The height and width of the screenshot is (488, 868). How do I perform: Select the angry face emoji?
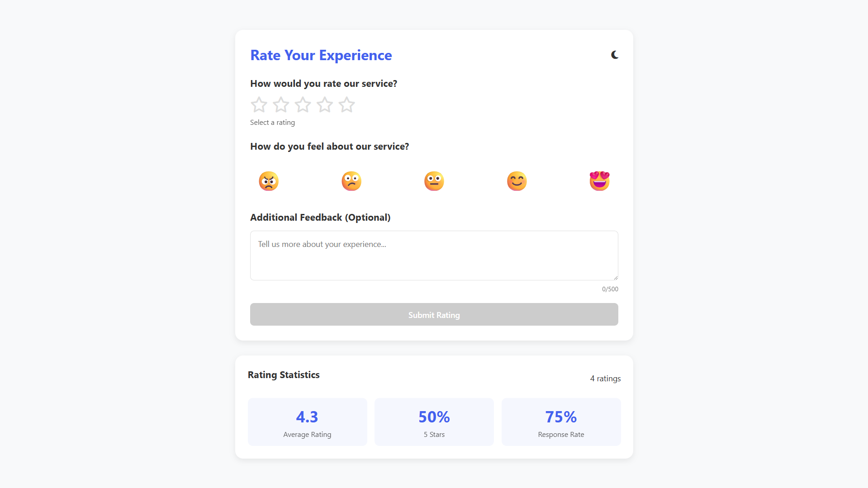click(269, 181)
